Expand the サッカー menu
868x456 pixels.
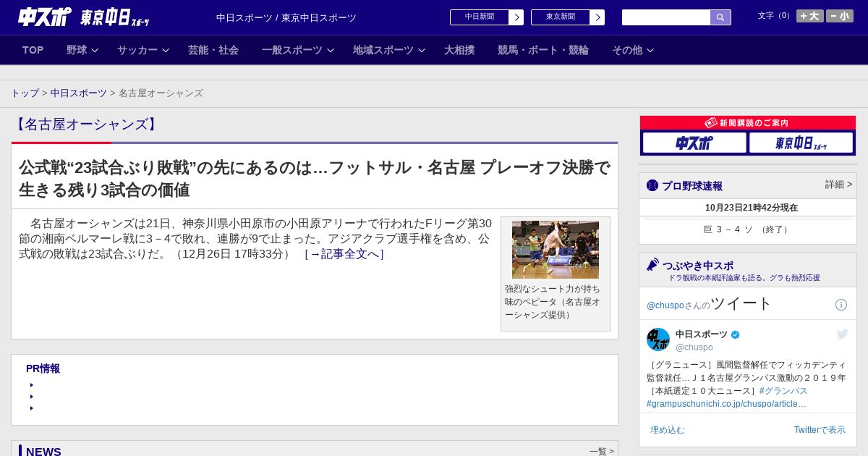point(143,50)
